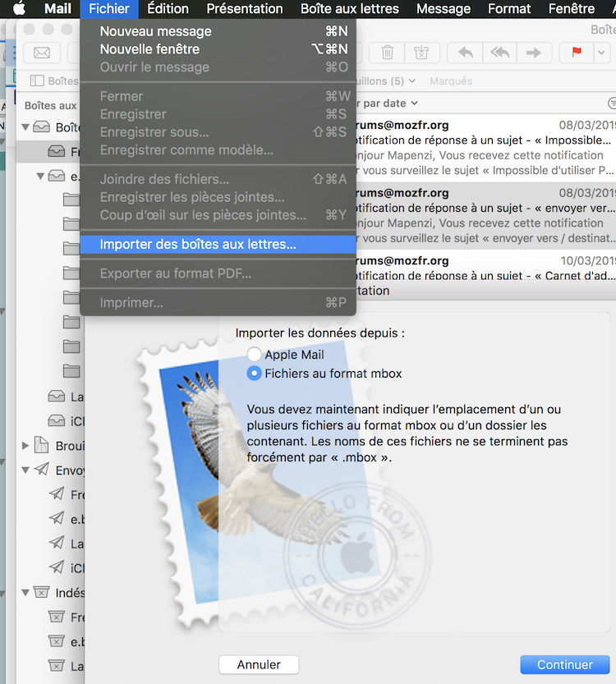Select the Fr junk mailbox icon
Viewport: 616px width, 684px height.
click(57, 617)
